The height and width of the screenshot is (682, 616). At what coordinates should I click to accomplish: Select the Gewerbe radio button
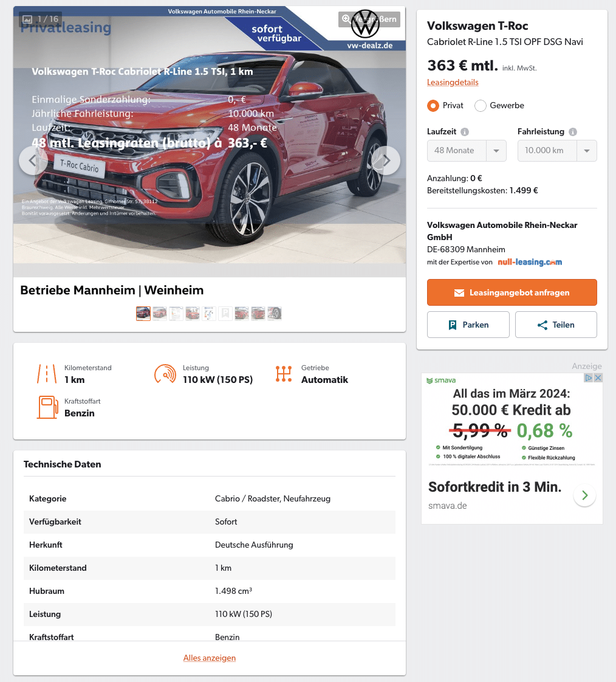tap(481, 106)
